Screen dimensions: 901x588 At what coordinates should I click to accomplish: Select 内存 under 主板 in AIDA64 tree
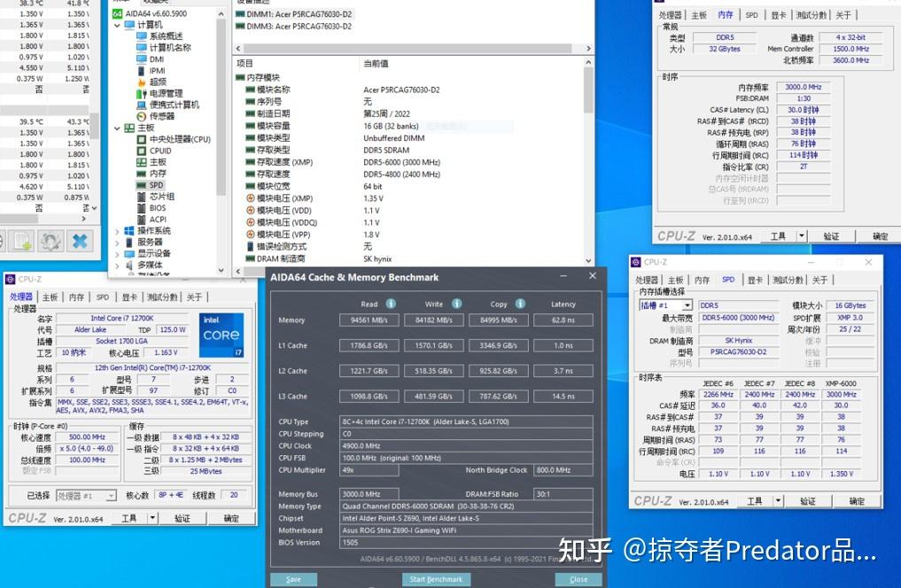point(151,174)
